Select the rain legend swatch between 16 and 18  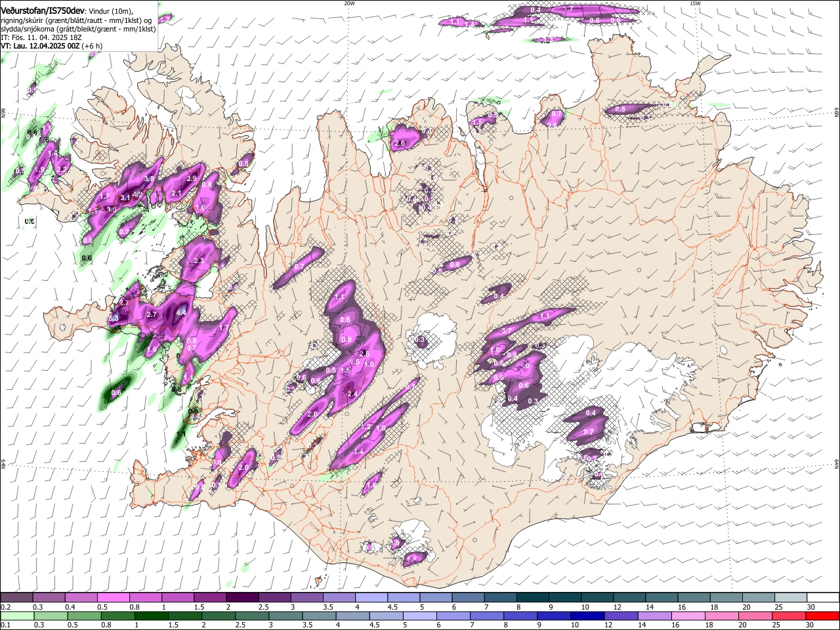pos(688,616)
